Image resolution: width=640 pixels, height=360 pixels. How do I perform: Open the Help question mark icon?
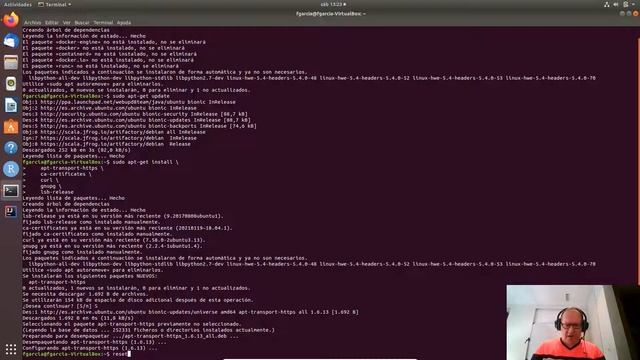(x=11, y=148)
